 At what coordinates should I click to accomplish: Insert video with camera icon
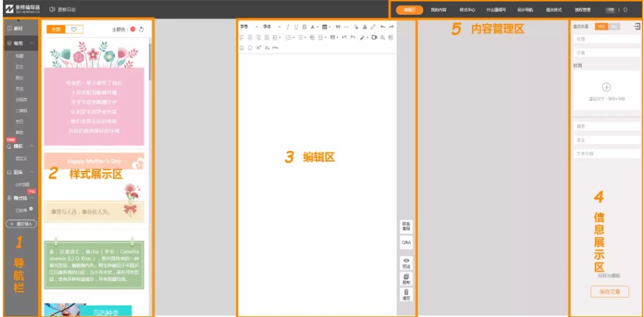pyautogui.click(x=374, y=37)
